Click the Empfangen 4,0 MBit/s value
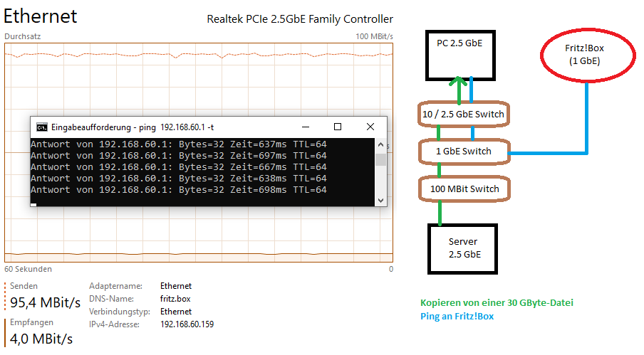The height and width of the screenshot is (355, 644). pos(41,339)
